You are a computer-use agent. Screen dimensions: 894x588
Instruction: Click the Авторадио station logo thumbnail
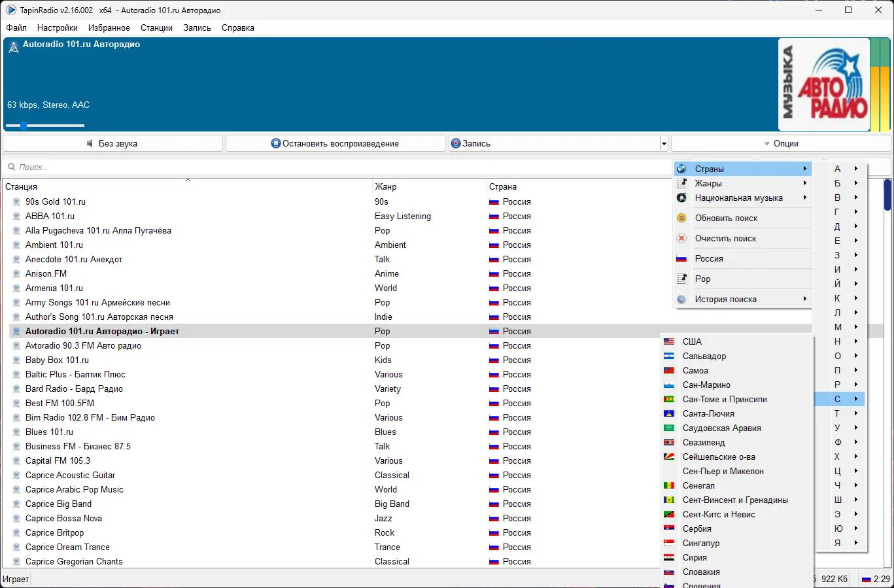pyautogui.click(x=824, y=84)
